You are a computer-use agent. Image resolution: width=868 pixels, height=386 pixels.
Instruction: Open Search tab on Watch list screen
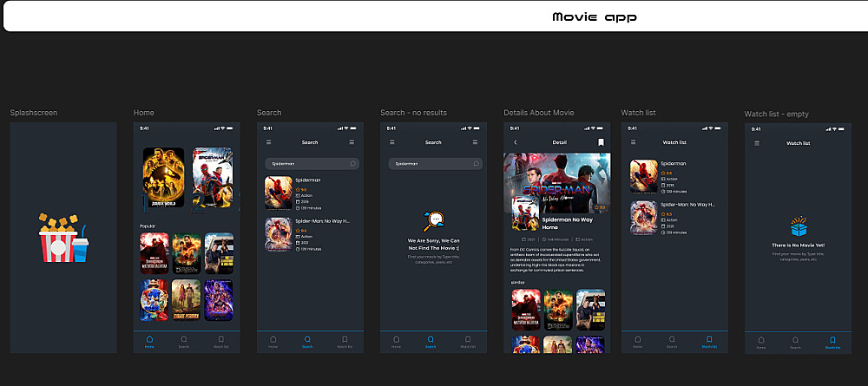(x=672, y=342)
